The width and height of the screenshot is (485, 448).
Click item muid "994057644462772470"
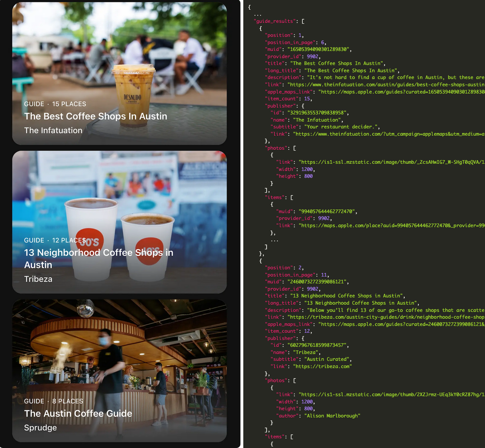click(326, 212)
